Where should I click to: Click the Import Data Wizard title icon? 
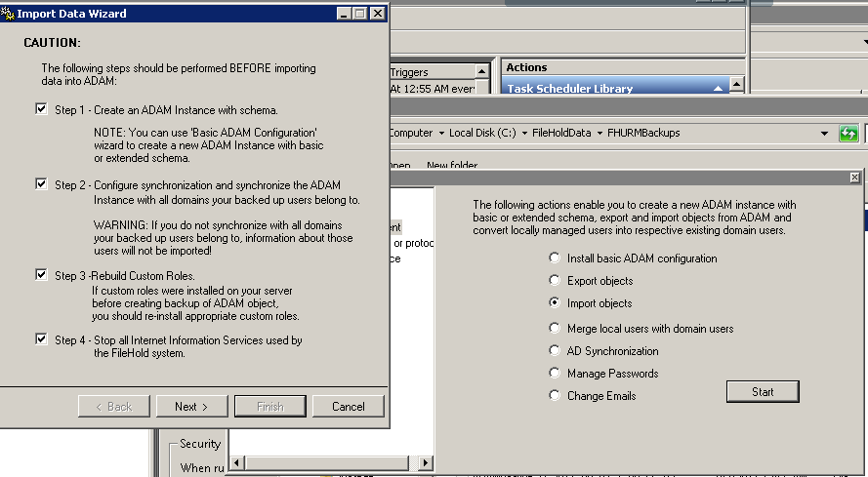[7, 14]
